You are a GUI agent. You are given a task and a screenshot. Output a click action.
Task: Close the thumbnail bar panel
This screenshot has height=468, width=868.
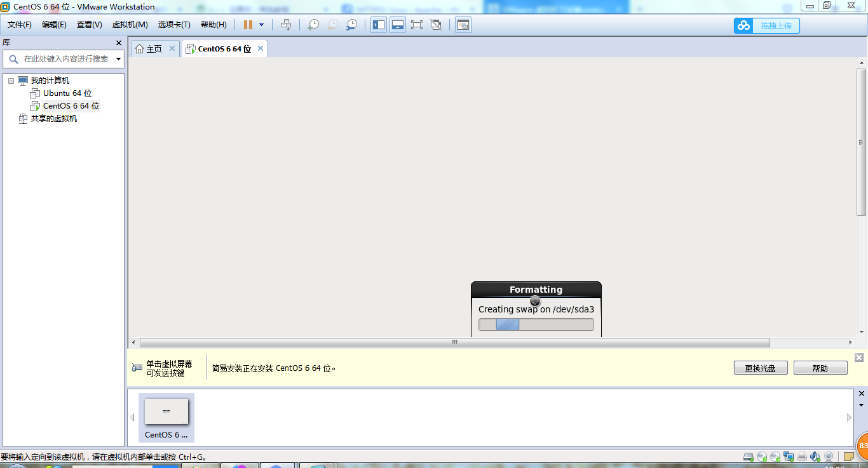[x=862, y=394]
